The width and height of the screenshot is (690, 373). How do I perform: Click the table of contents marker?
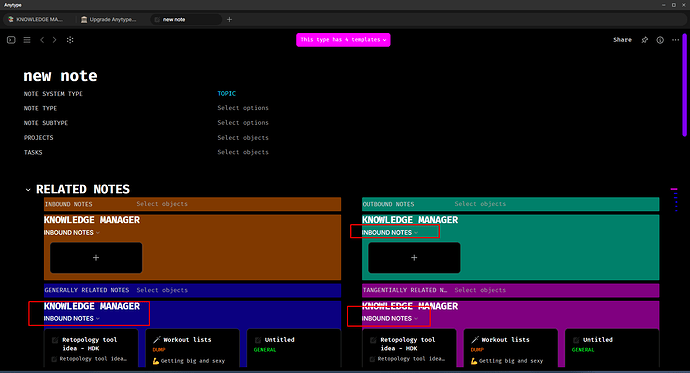[674, 189]
